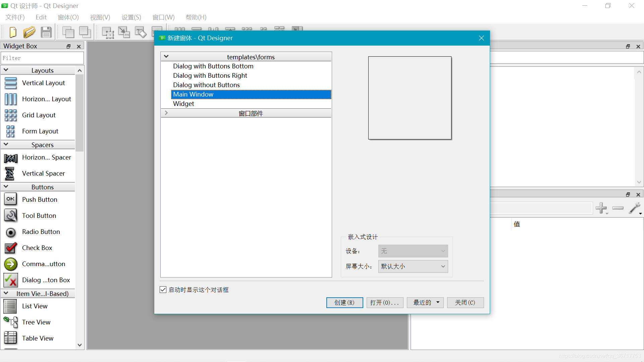Click the 打开(O)... open button
This screenshot has width=644, height=362.
(385, 303)
